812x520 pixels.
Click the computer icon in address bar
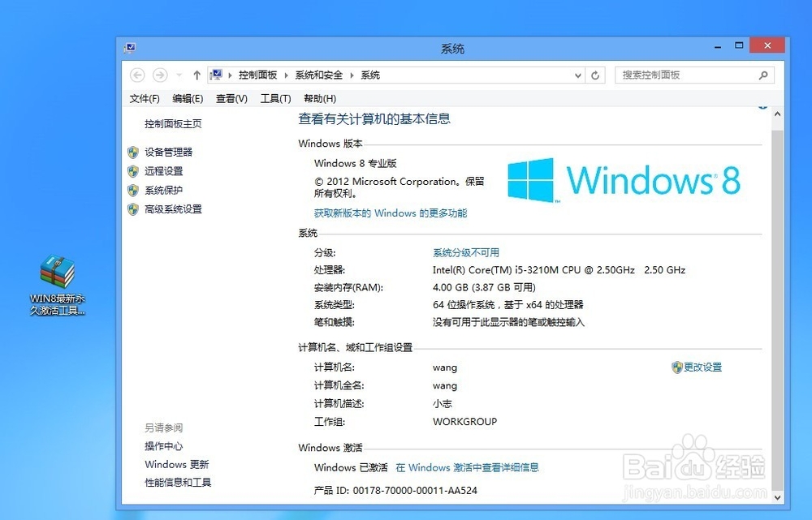click(x=217, y=75)
